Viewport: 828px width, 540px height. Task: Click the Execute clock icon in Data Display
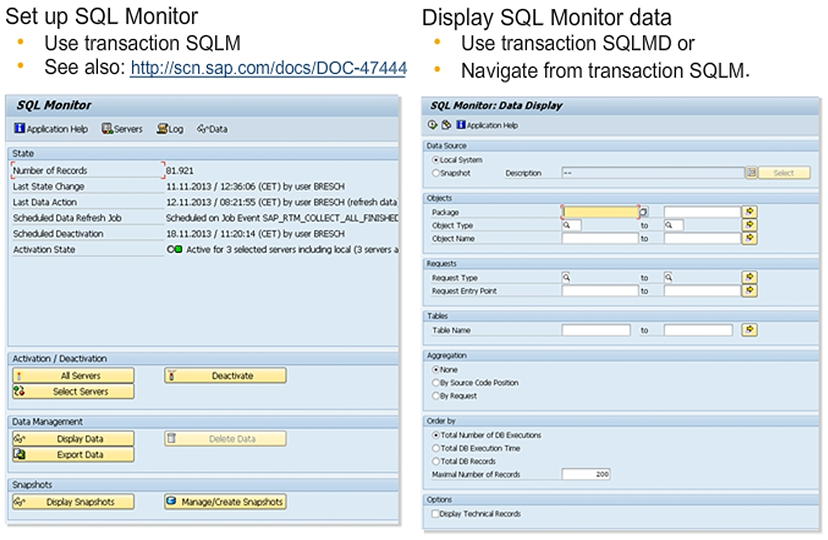[432, 125]
